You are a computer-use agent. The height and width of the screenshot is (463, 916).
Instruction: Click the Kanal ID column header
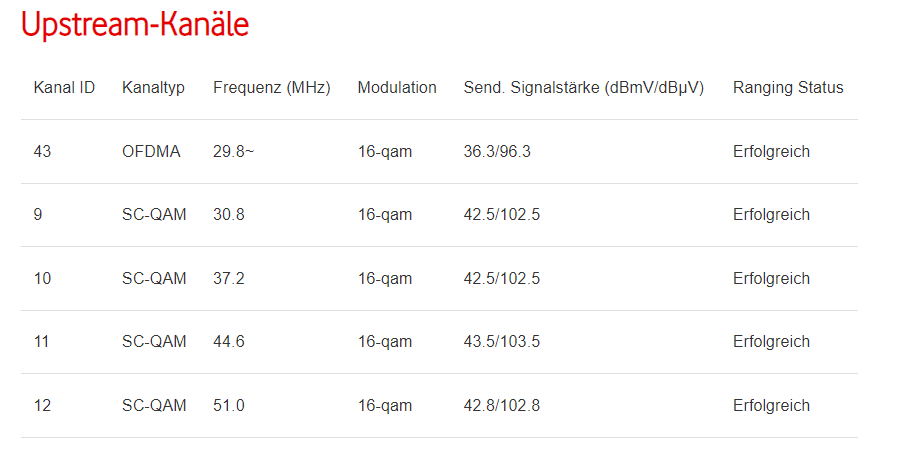click(64, 88)
